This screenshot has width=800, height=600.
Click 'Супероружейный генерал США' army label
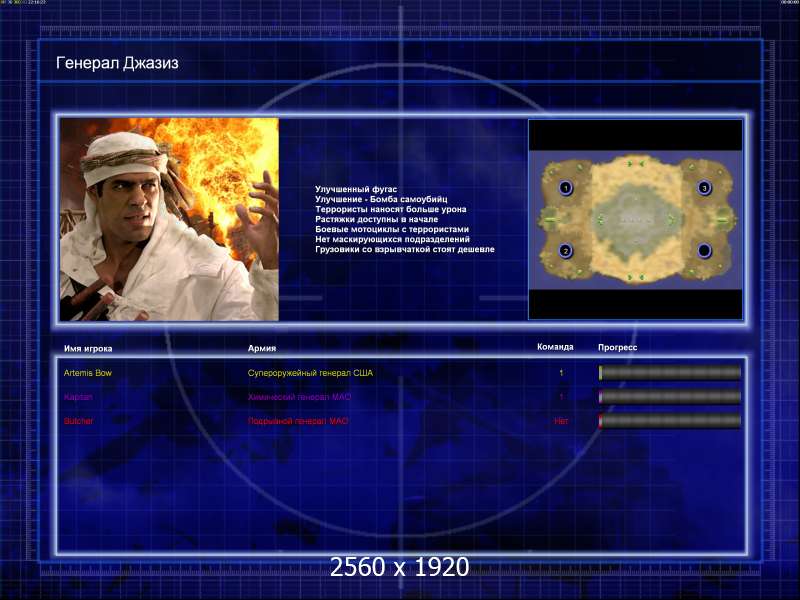pyautogui.click(x=310, y=373)
